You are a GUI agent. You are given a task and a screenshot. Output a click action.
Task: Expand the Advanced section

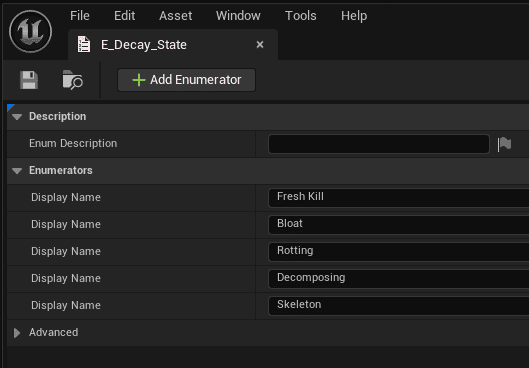point(17,333)
